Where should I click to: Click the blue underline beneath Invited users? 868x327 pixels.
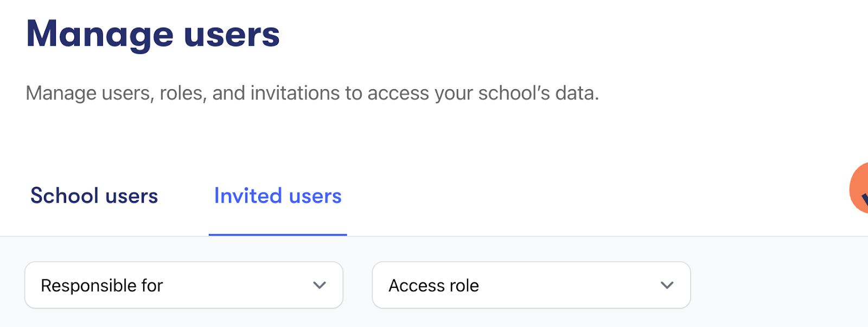[278, 235]
